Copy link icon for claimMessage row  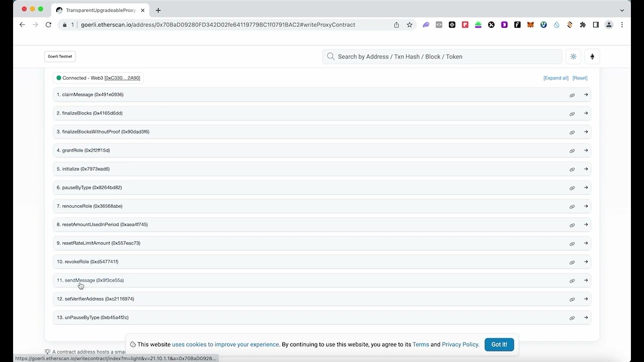click(x=572, y=95)
